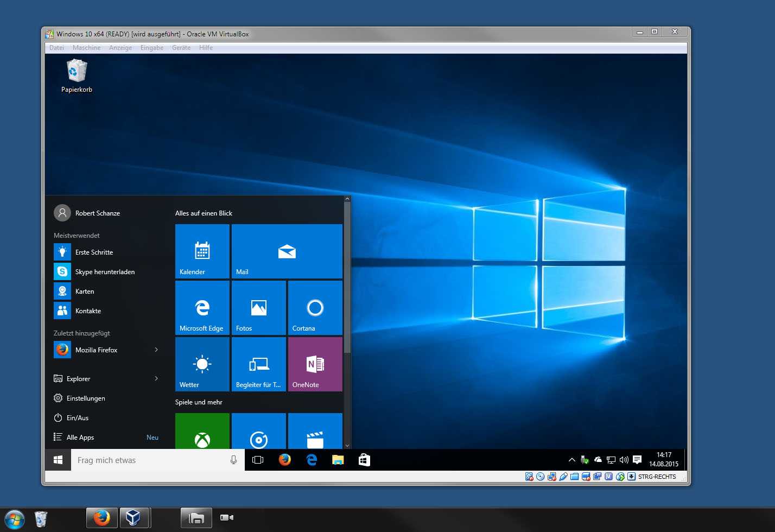Screen dimensions: 775x532
Task: Click the Windows 10 Start button
Action: 58,460
